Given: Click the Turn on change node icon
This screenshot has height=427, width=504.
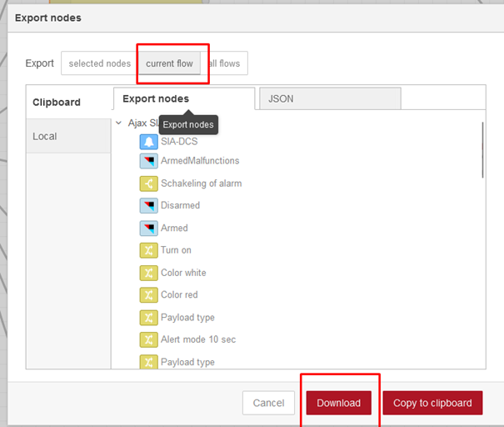Looking at the screenshot, I should pyautogui.click(x=147, y=250).
